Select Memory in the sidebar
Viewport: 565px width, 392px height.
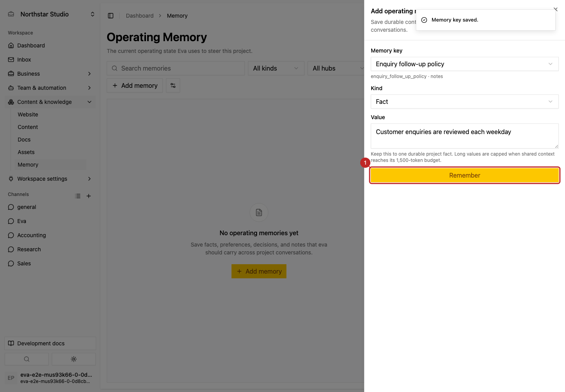[x=50, y=165]
